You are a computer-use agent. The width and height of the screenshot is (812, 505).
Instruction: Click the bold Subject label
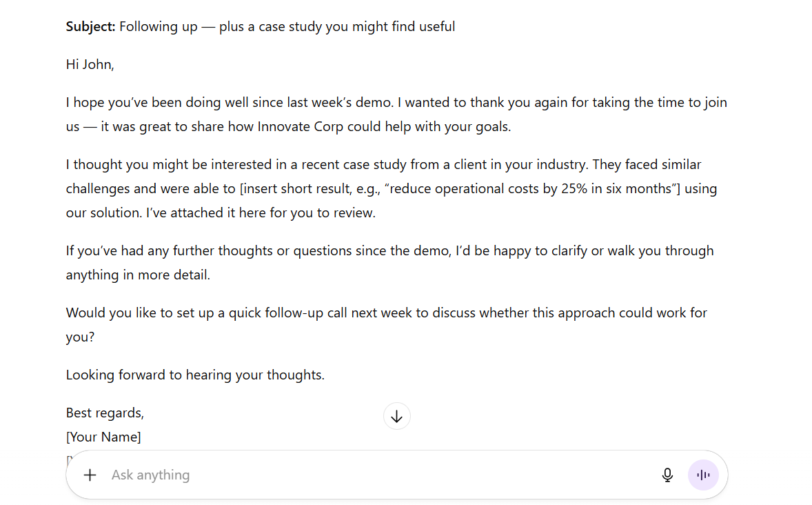[90, 27]
